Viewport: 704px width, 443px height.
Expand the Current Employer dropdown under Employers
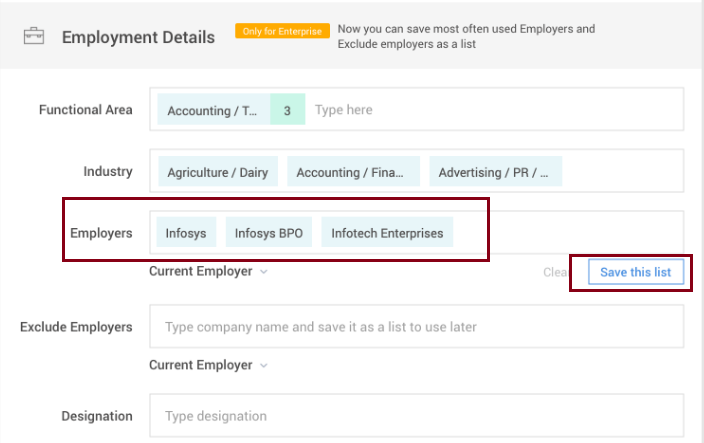[208, 271]
